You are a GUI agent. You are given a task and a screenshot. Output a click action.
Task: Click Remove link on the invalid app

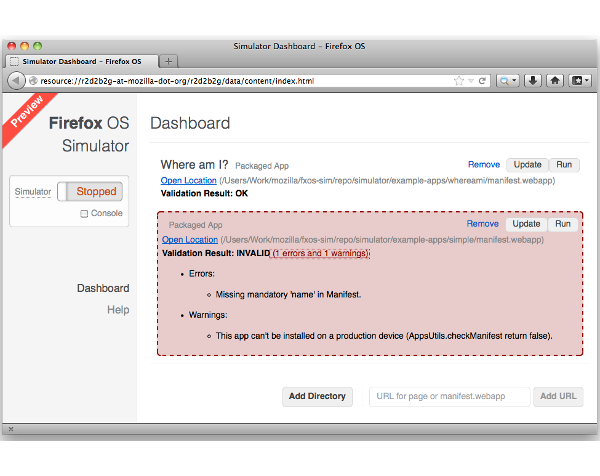coord(482,224)
